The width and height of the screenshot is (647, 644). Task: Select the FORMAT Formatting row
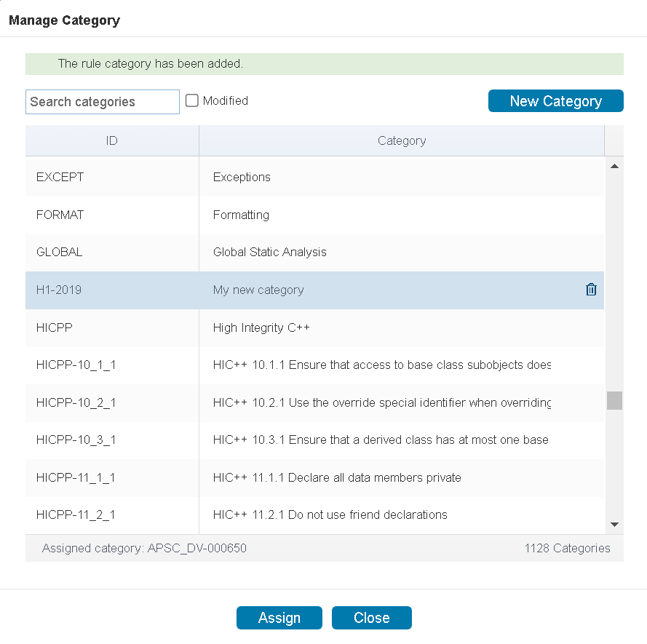315,215
